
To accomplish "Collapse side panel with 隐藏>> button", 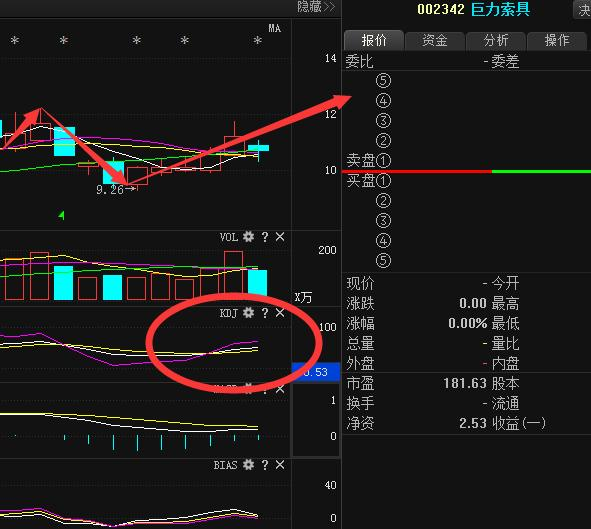I will (316, 7).
